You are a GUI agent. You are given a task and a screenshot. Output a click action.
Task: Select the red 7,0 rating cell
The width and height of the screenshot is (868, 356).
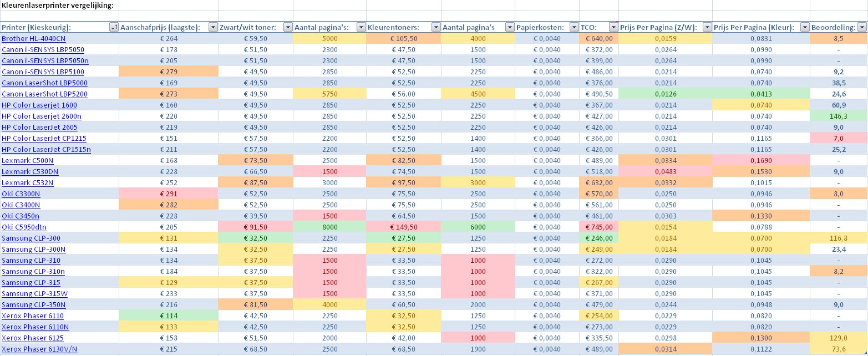(838, 139)
